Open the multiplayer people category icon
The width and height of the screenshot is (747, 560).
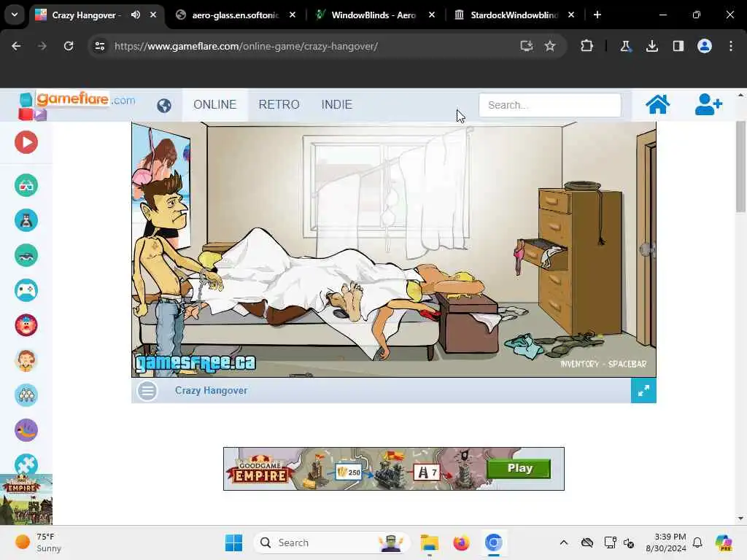[x=26, y=395]
